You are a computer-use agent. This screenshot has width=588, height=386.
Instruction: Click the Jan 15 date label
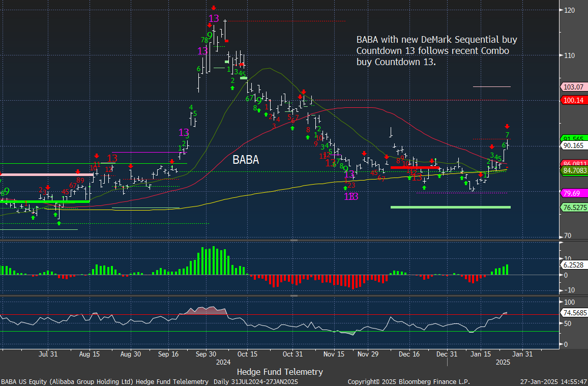[481, 354]
